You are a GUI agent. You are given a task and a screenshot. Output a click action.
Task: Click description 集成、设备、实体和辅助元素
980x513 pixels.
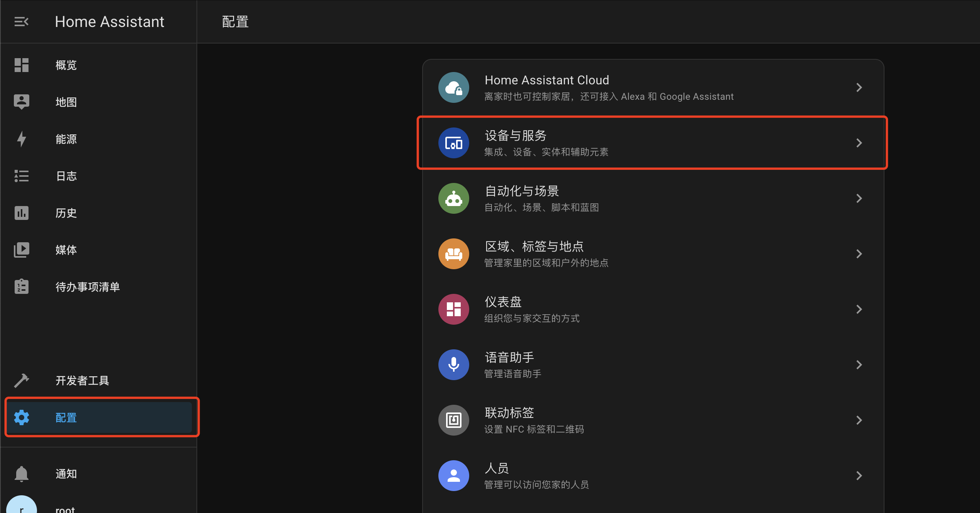point(546,152)
